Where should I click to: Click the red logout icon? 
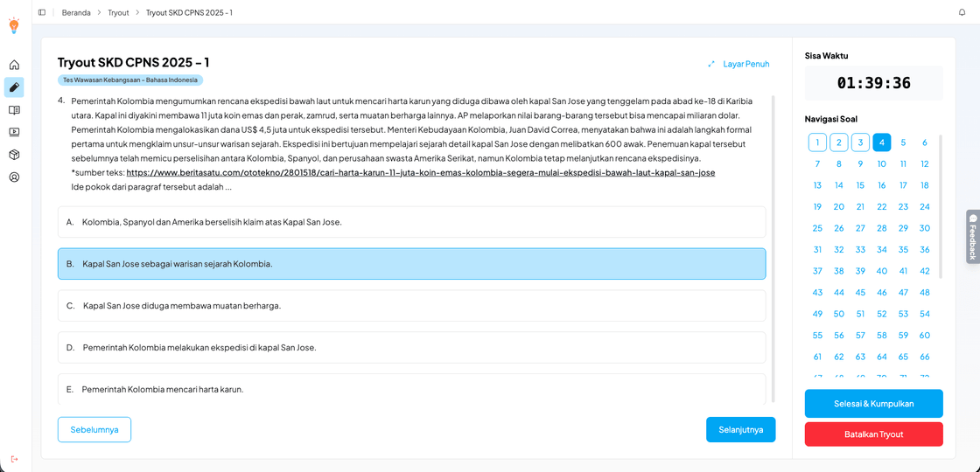(x=14, y=459)
